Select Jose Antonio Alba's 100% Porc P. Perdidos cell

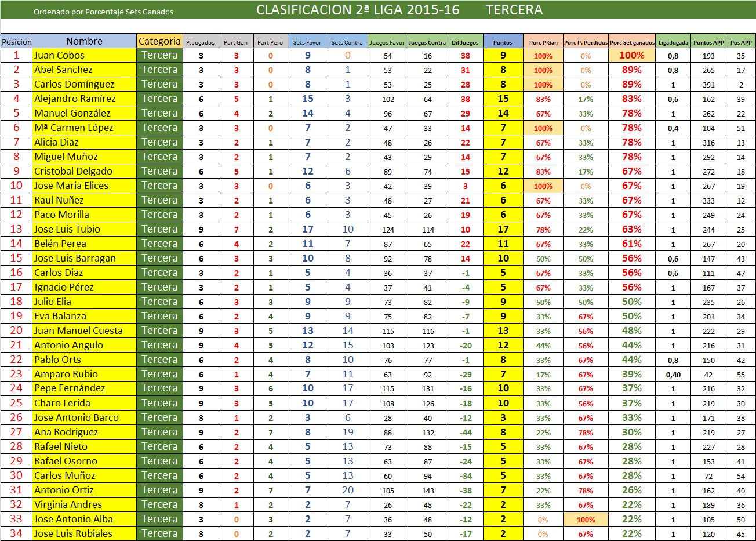tap(586, 520)
